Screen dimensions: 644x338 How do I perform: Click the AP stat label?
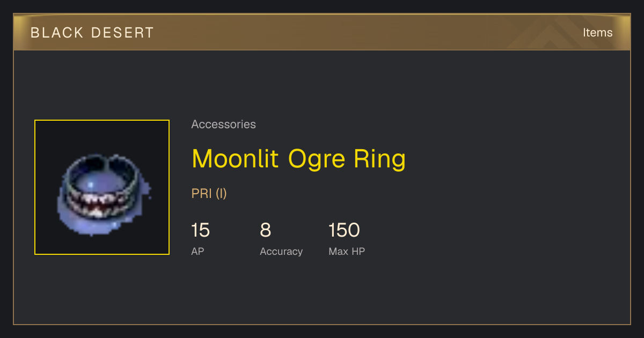(x=197, y=251)
